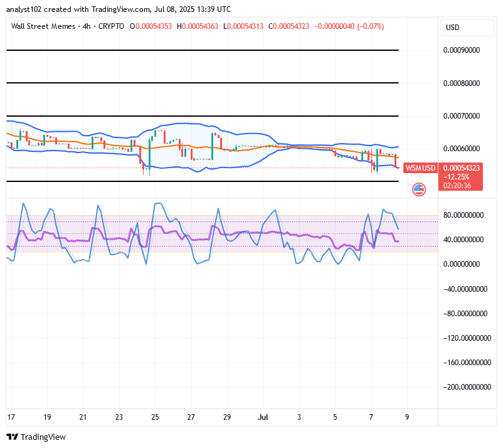Viewport: 503px width, 448px height.
Task: Click the horizontal line at 0.00070000
Action: (x=203, y=116)
